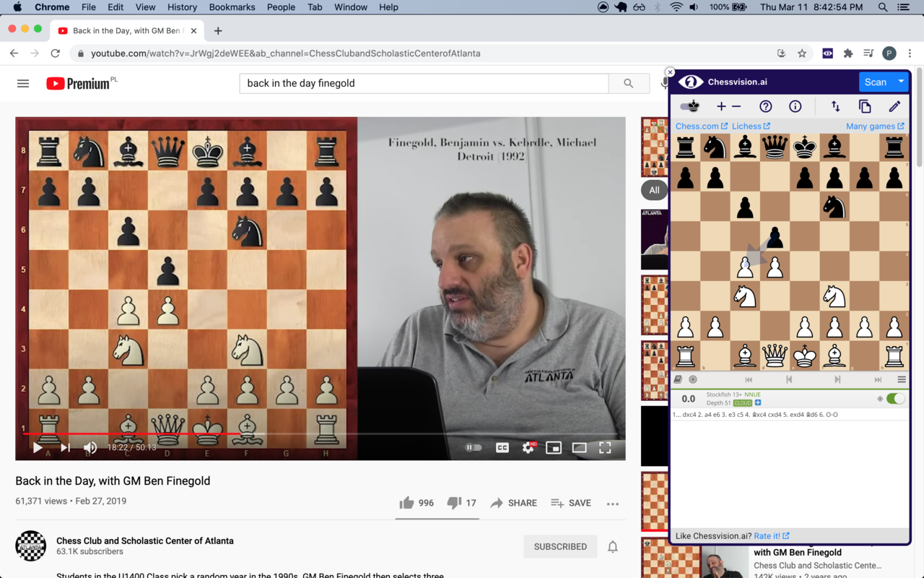Open the Scan dropdown arrow

point(901,82)
